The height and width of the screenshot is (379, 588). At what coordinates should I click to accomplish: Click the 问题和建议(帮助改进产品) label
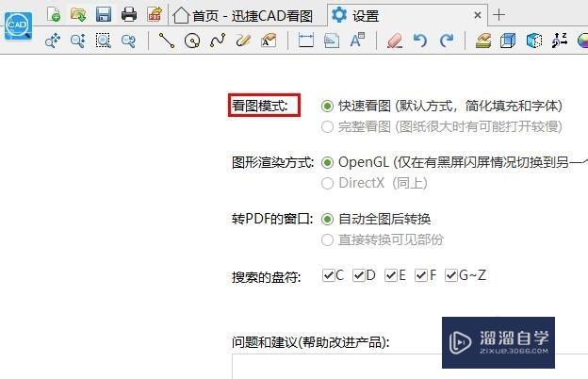(311, 342)
